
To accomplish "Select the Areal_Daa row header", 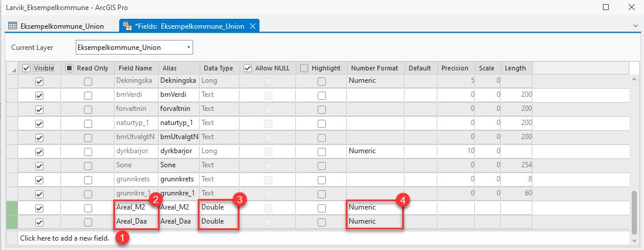I will 13,221.
